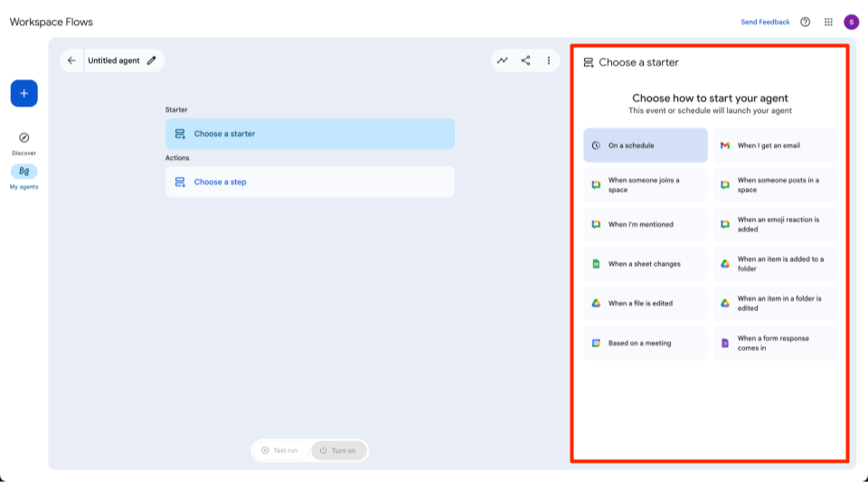The width and height of the screenshot is (868, 488).
Task: Select the Choose a step action
Action: [309, 182]
